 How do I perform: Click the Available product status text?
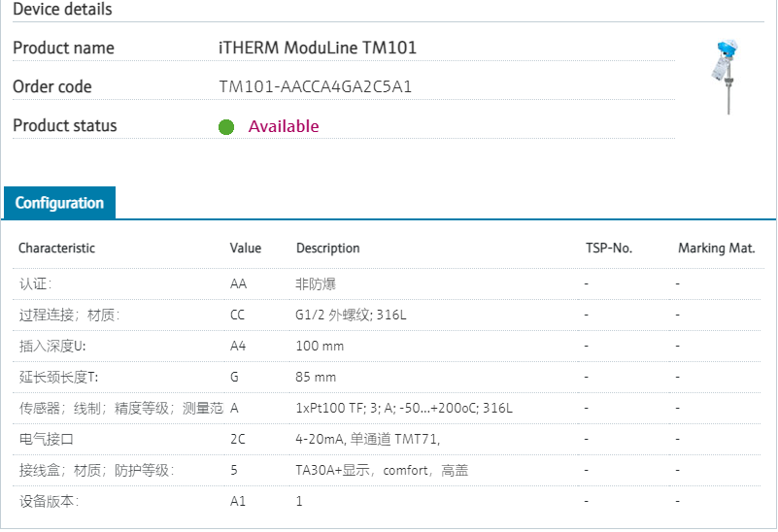tap(284, 126)
